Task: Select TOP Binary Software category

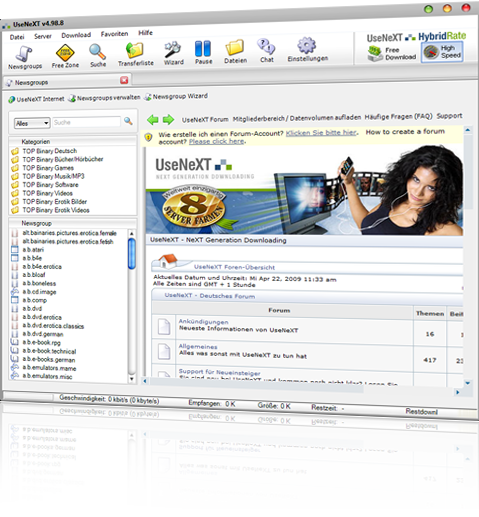Action: (x=50, y=185)
